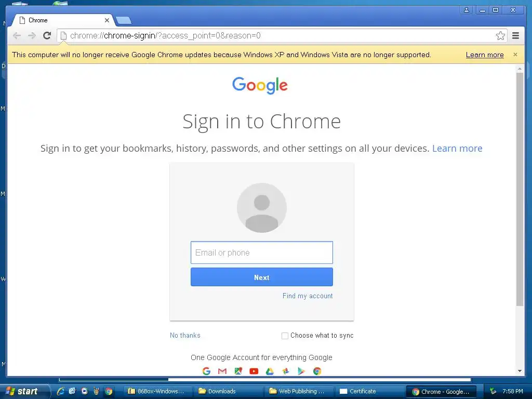Reload the current page

click(x=47, y=35)
